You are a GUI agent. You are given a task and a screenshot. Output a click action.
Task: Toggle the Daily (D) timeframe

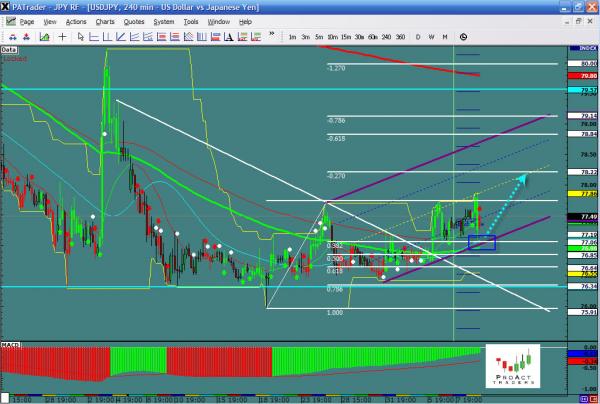(x=417, y=36)
